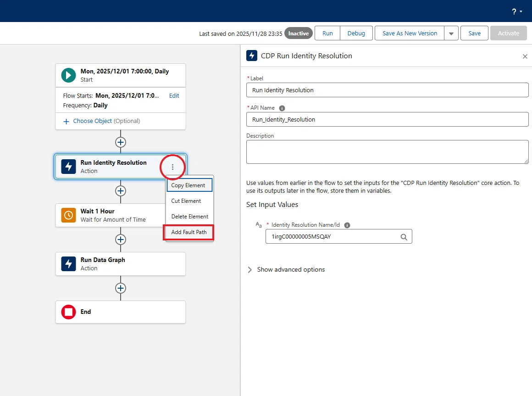532x396 pixels.
Task: Add element below Wait 1 Hour
Action: point(121,240)
